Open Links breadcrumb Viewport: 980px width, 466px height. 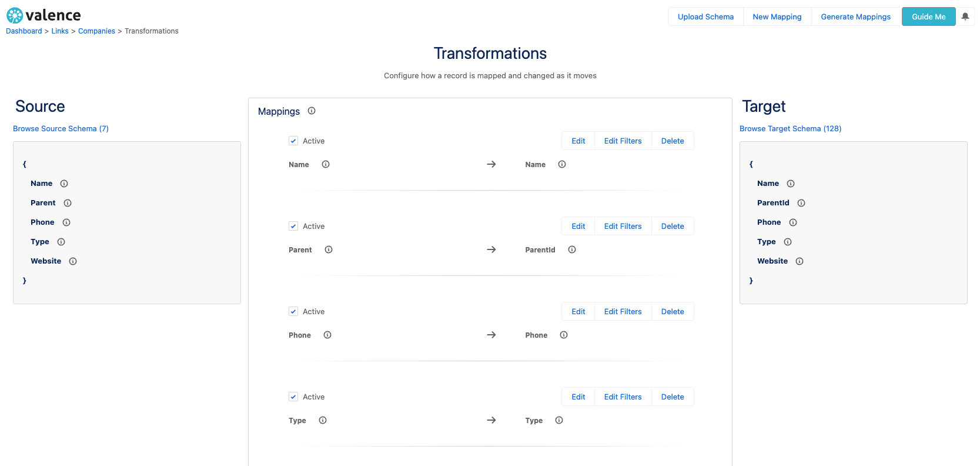tap(60, 31)
